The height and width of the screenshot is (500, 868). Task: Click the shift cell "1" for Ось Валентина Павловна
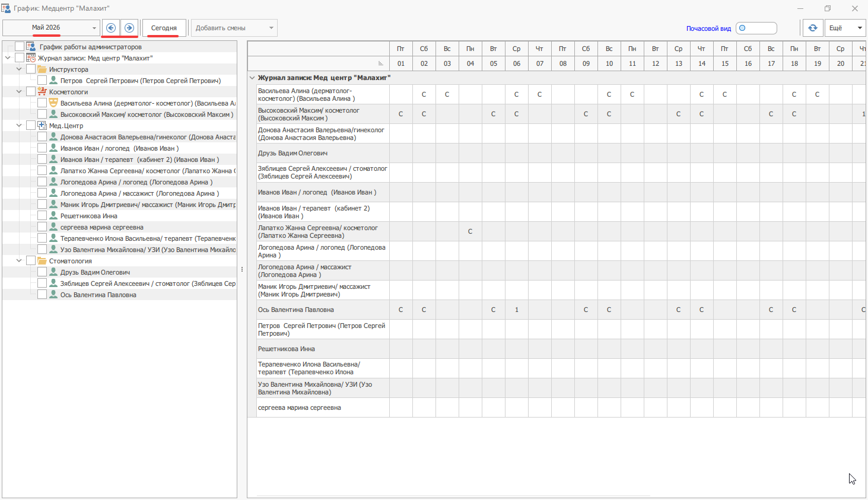517,310
